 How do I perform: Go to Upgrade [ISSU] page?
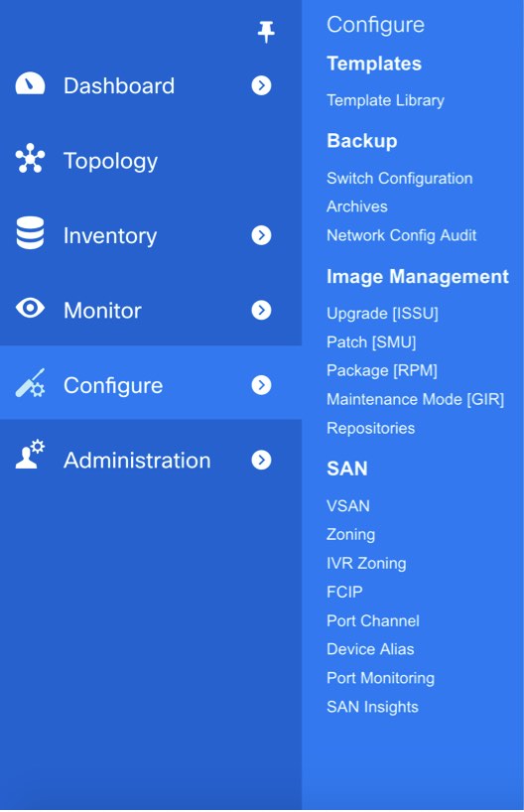point(382,314)
